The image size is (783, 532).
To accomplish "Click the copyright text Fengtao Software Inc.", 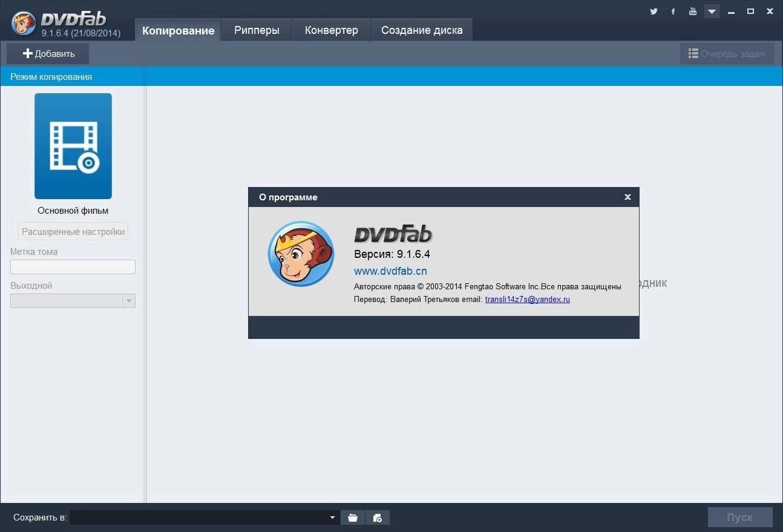I will pyautogui.click(x=488, y=286).
